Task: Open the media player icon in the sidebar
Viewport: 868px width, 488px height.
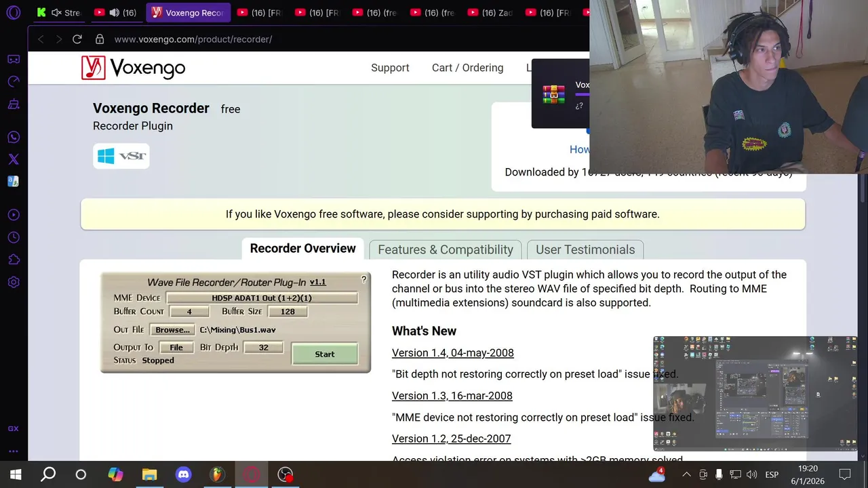Action: point(13,215)
